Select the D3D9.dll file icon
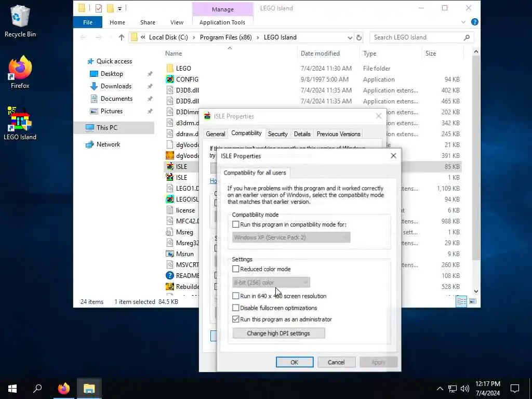Screen dimensions: 532x399 pyautogui.click(x=170, y=101)
